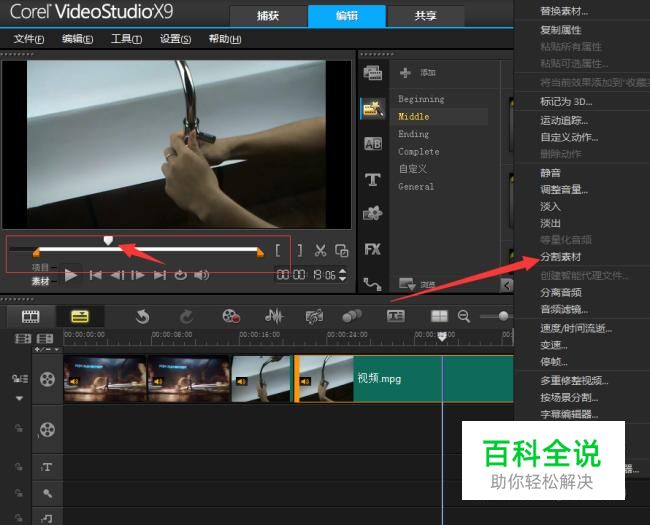The image size is (650, 525).
Task: Choose 分离音频 in context menu
Action: [560, 292]
